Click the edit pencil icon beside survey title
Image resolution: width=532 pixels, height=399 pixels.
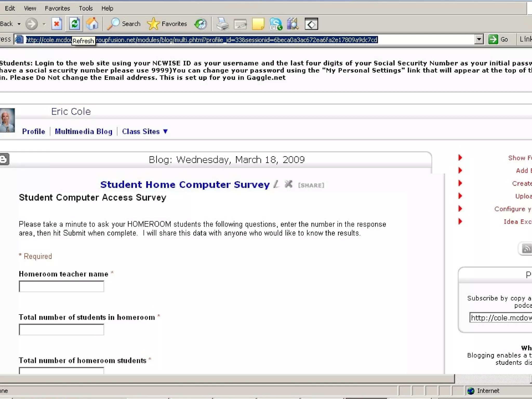pyautogui.click(x=276, y=184)
